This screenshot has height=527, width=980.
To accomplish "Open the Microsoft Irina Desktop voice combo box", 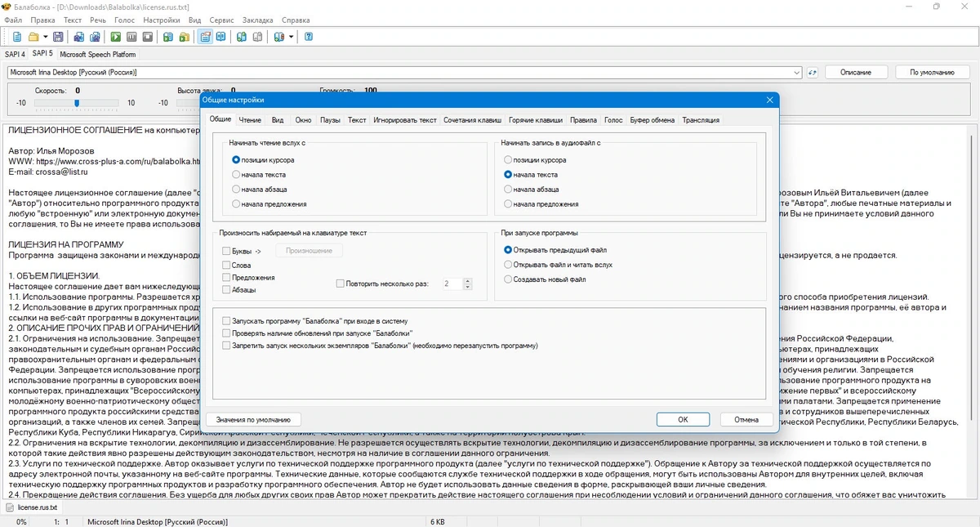I will coord(405,72).
